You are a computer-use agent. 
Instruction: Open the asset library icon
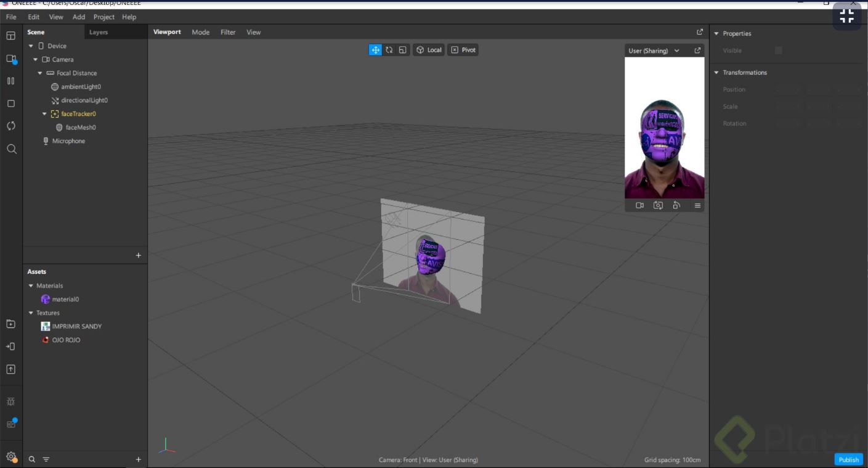tap(10, 324)
